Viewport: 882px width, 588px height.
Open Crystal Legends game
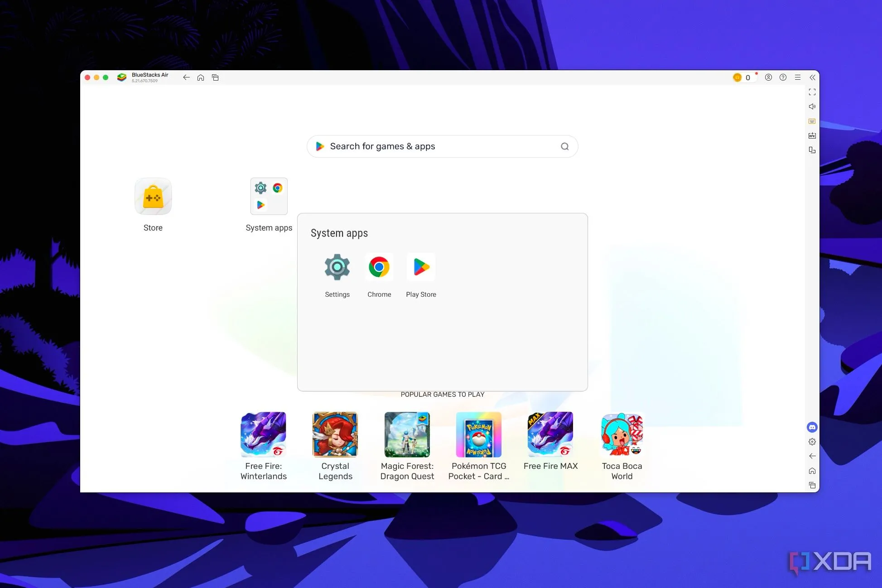point(335,434)
